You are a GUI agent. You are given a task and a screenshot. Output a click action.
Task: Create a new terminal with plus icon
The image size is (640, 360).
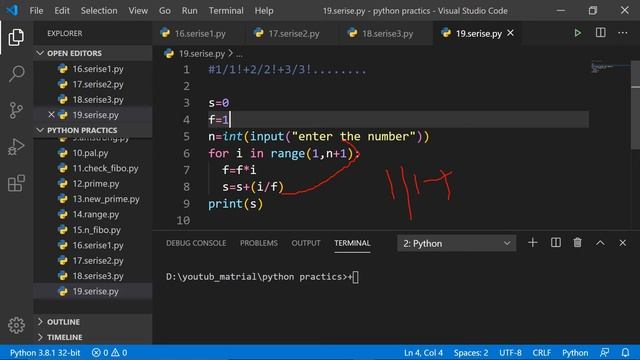point(532,243)
